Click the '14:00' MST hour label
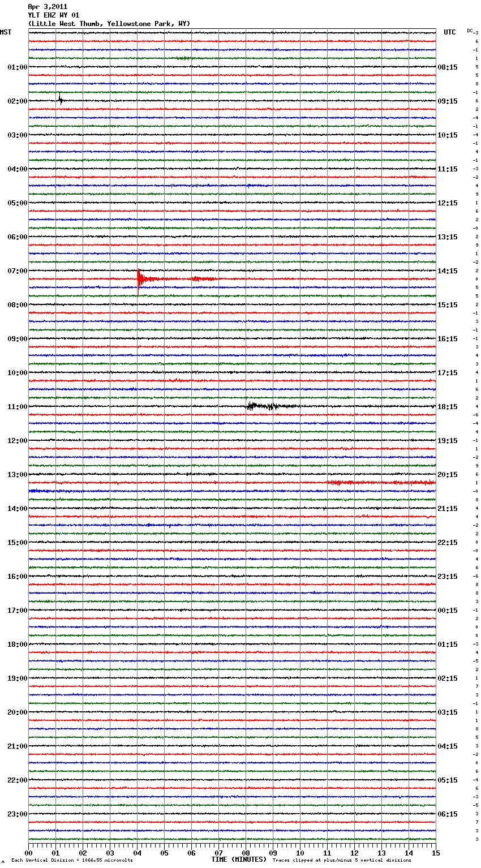The image size is (481, 868). 17,509
